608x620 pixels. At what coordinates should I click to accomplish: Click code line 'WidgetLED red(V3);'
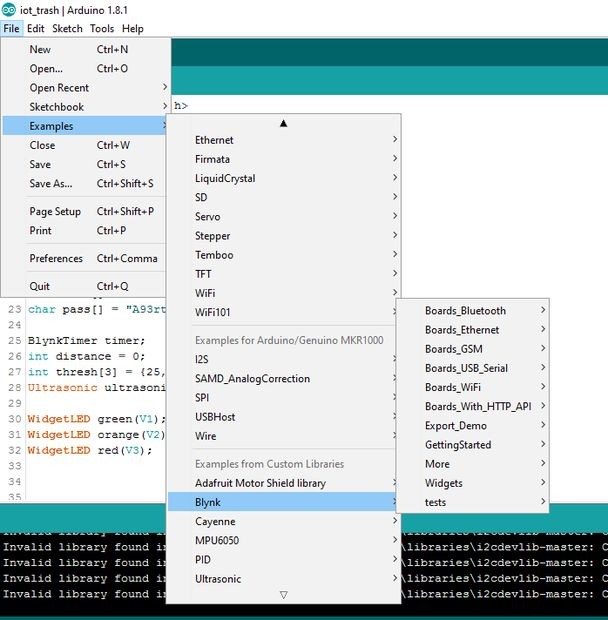(x=90, y=450)
